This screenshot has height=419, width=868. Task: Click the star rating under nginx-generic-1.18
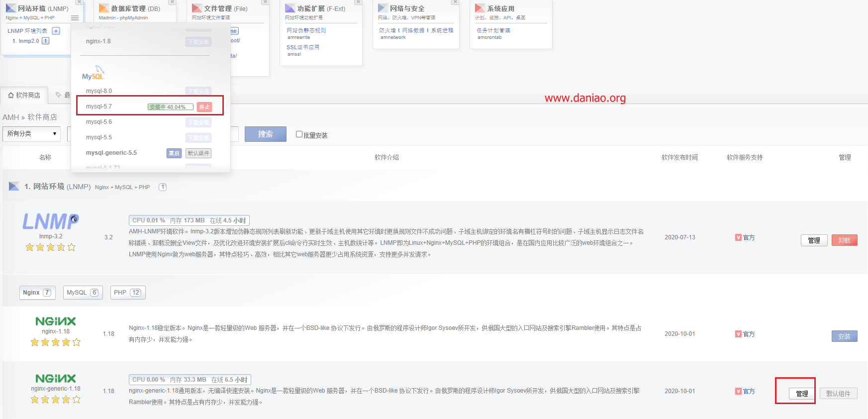pyautogui.click(x=56, y=400)
